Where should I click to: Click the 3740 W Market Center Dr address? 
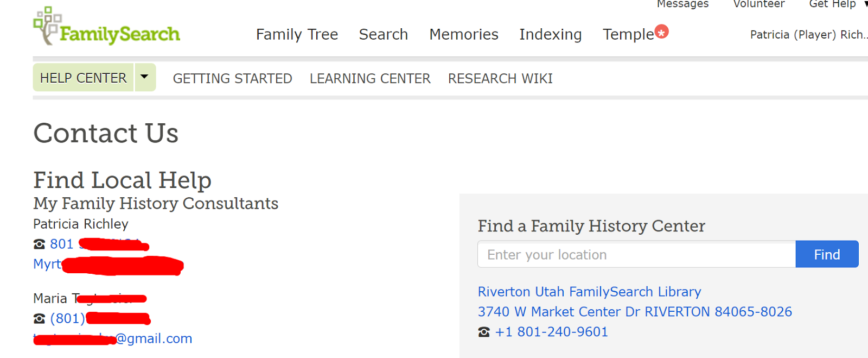635,312
